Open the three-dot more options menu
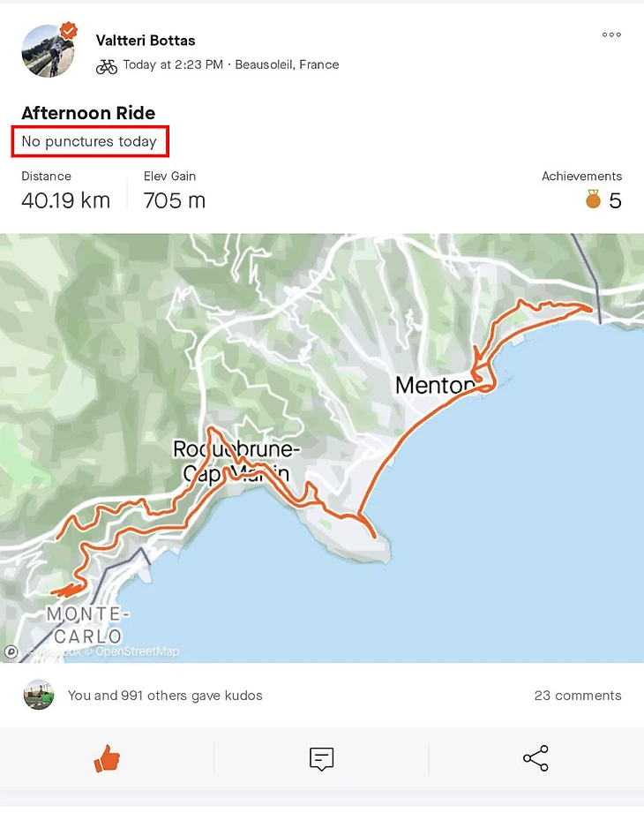 (611, 35)
